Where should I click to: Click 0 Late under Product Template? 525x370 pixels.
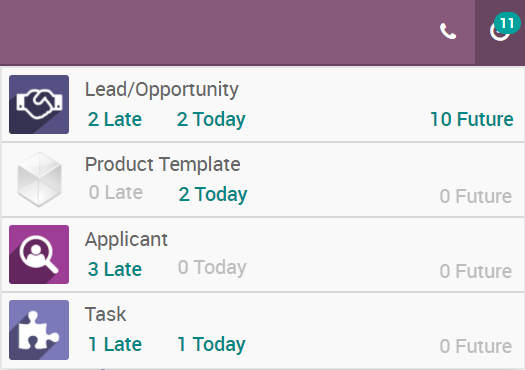[116, 193]
